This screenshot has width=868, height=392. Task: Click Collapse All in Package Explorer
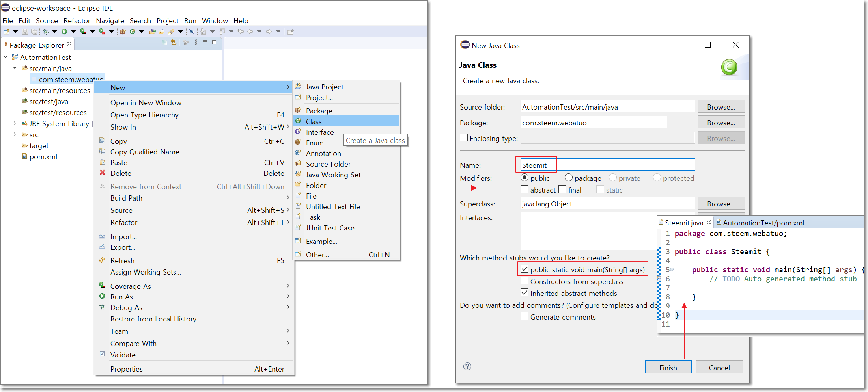click(164, 43)
